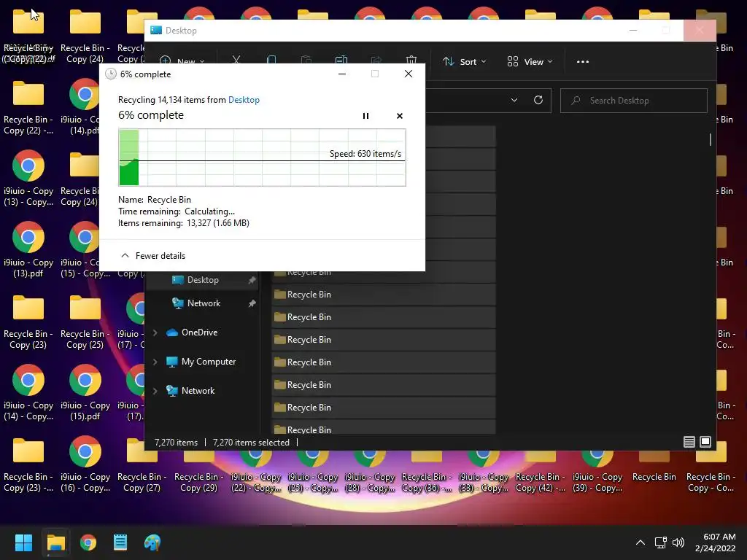
Task: Select pinned Network in Explorer sidebar
Action: pyautogui.click(x=204, y=303)
